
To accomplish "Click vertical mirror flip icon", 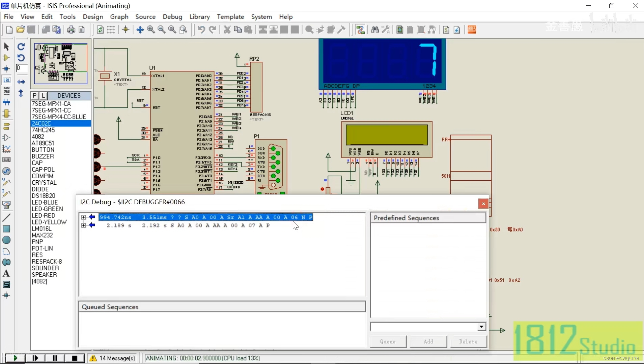I will pyautogui.click(x=21, y=93).
